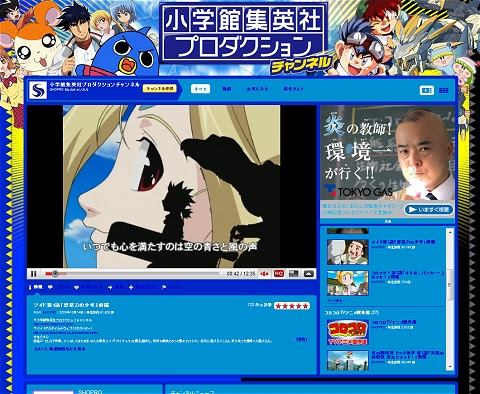The width and height of the screenshot is (480, 394).
Task: Open the first URL link in the description
Action: point(54,324)
